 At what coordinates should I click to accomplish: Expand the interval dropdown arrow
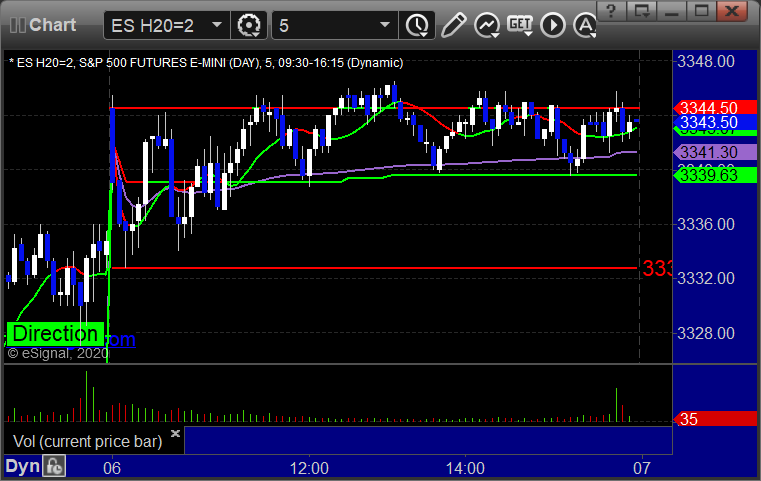coord(385,25)
